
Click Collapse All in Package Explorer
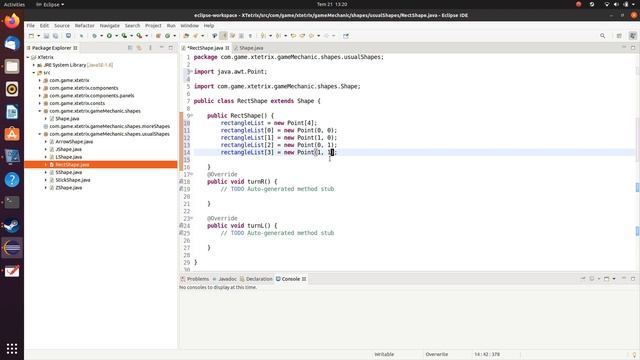(x=130, y=48)
